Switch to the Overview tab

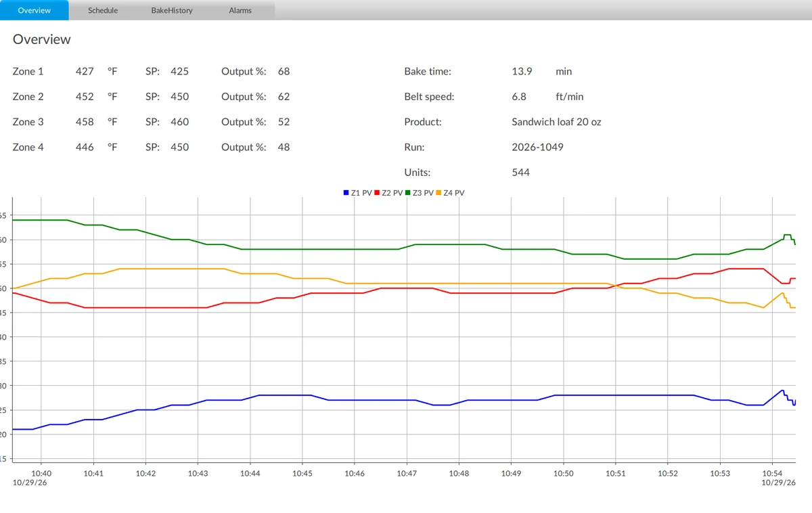[34, 10]
